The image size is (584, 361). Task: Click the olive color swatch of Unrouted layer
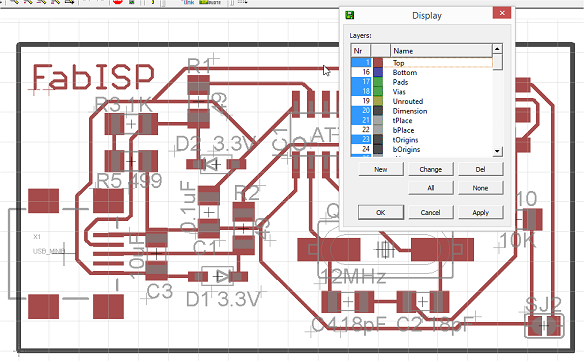378,101
